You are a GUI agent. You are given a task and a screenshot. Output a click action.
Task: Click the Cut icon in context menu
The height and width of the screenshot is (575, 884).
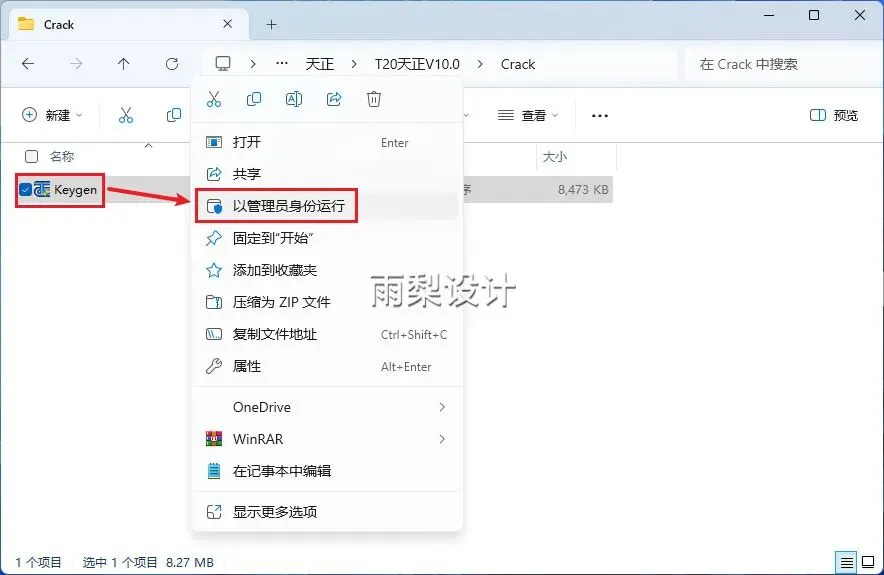[214, 99]
